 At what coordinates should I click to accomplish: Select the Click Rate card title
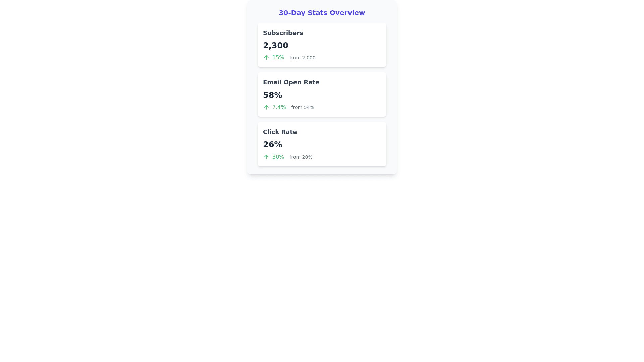280,132
